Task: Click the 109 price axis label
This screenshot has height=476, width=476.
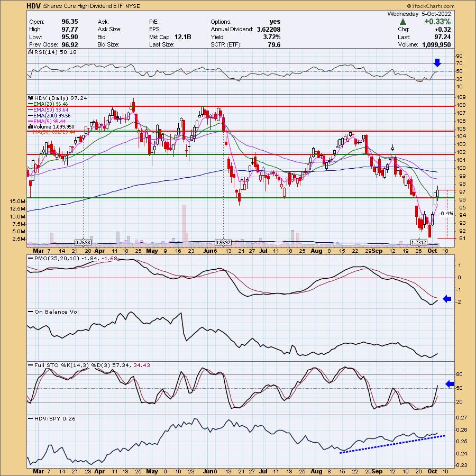Action: (462, 97)
